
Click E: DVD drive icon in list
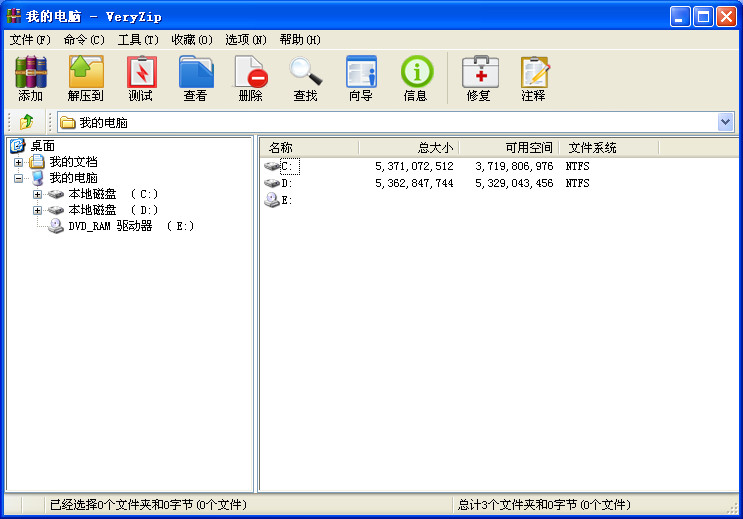(x=272, y=200)
